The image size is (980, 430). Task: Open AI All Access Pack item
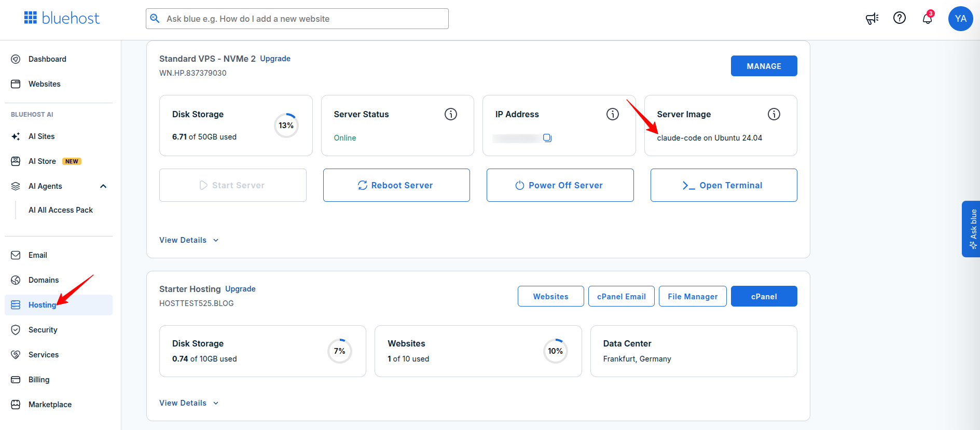[61, 210]
